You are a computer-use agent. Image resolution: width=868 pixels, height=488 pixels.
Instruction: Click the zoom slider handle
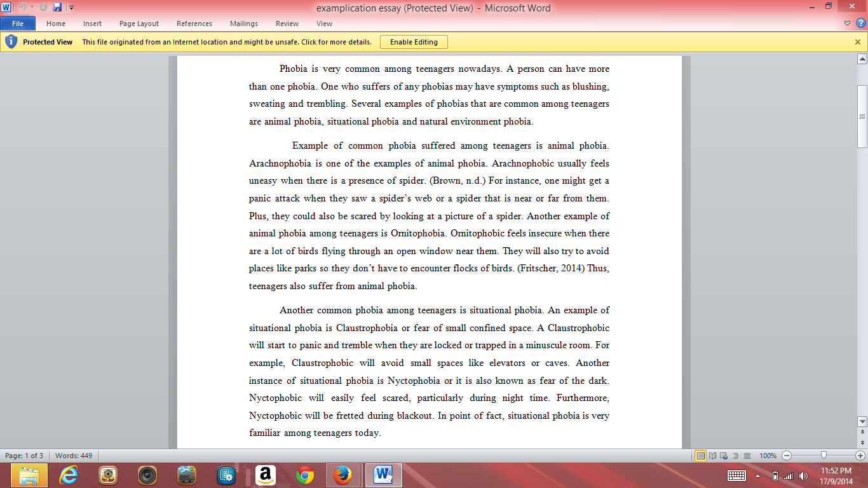824,456
